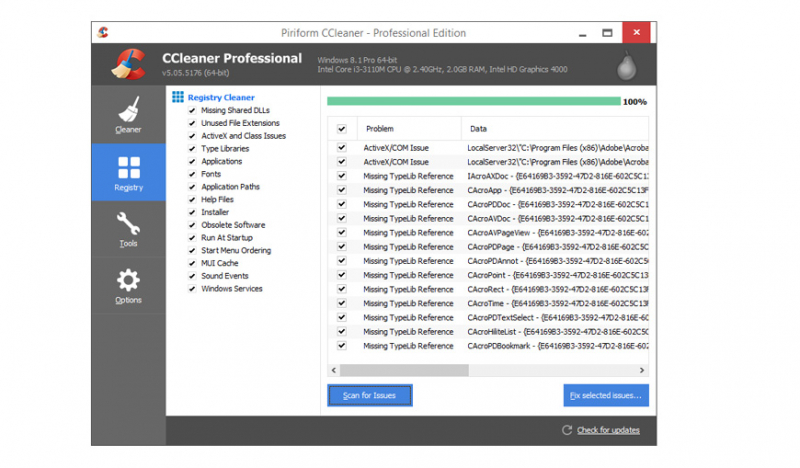The image size is (800, 468).
Task: Select the CAcroPDAnnot result row
Action: pyautogui.click(x=488, y=261)
